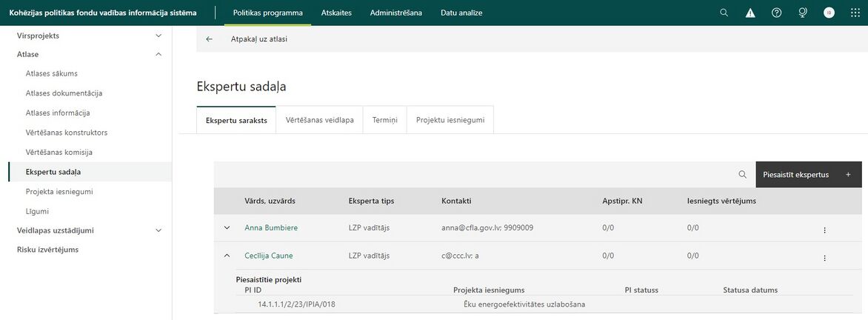Open the help question mark icon
The width and height of the screenshot is (868, 320).
pos(776,13)
